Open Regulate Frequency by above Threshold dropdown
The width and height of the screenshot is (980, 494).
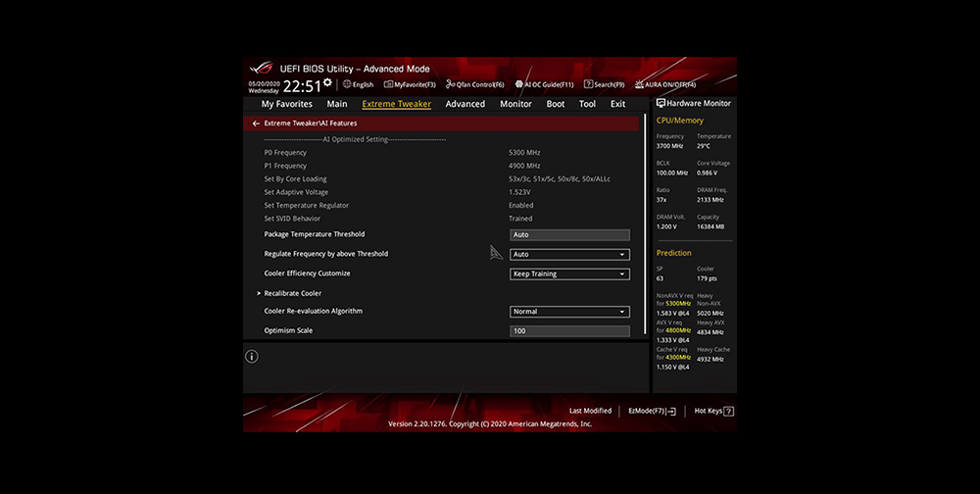tap(569, 255)
